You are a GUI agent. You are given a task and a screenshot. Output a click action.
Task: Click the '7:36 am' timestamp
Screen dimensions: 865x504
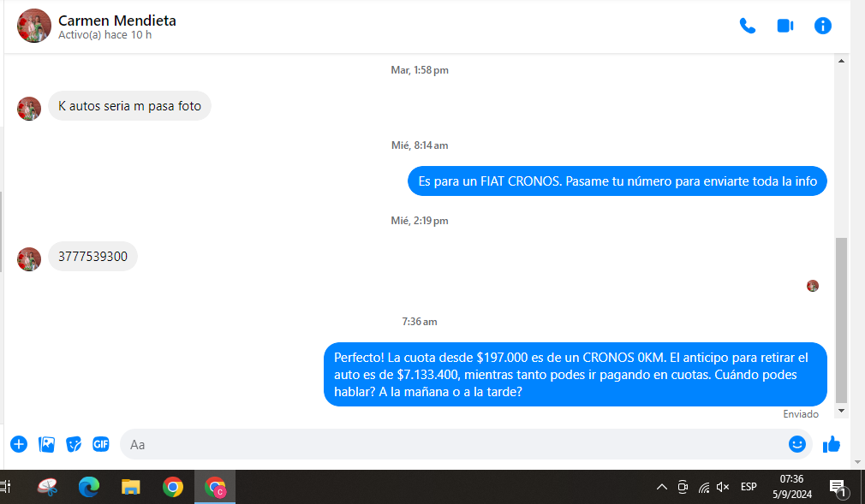[420, 322]
